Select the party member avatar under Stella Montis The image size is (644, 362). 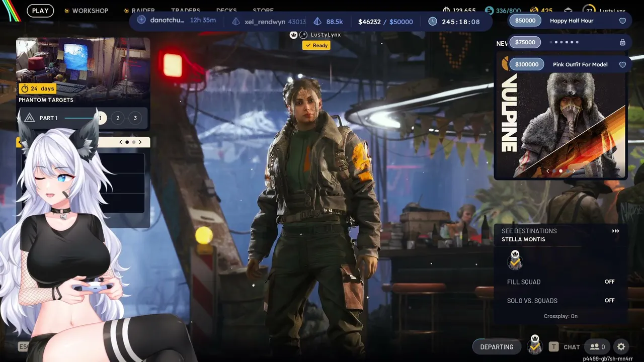[x=515, y=260]
